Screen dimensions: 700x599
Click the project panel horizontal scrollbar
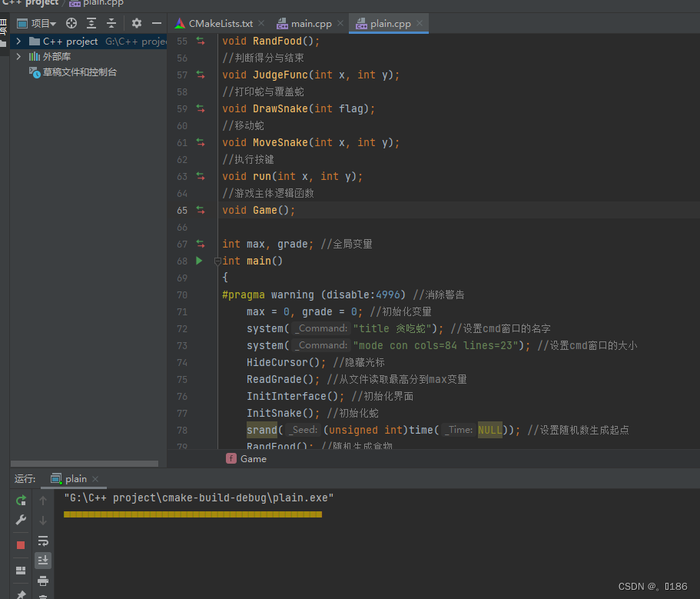[84, 464]
